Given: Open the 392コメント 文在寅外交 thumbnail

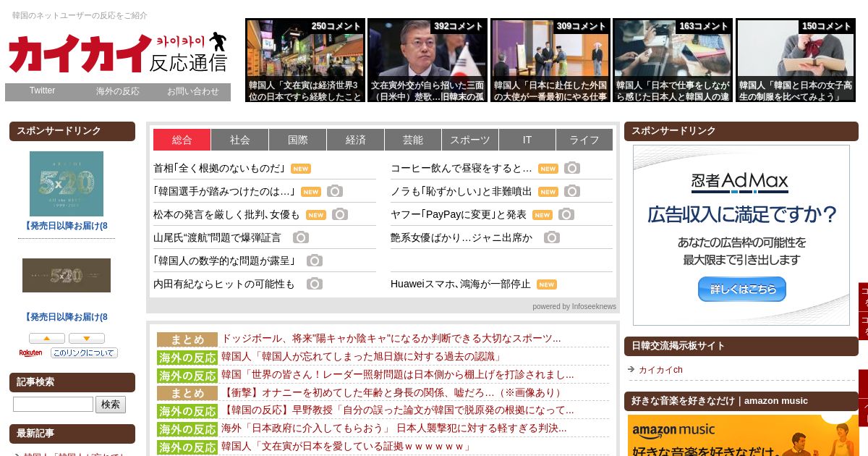Looking at the screenshot, I should 427,60.
